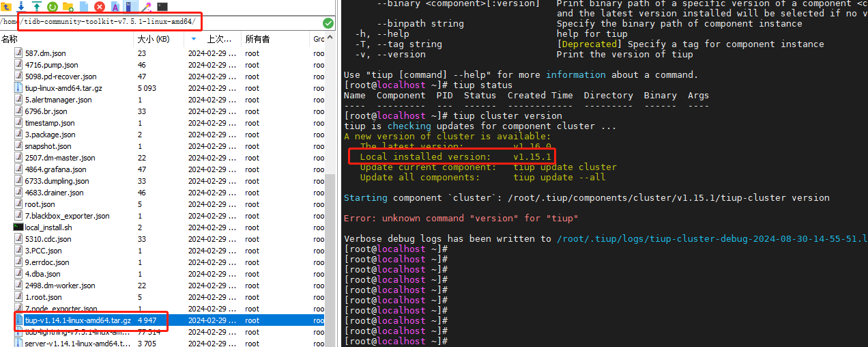Click the tiup-cluster-debug log path in terminal
868x347 pixels.
(x=712, y=238)
